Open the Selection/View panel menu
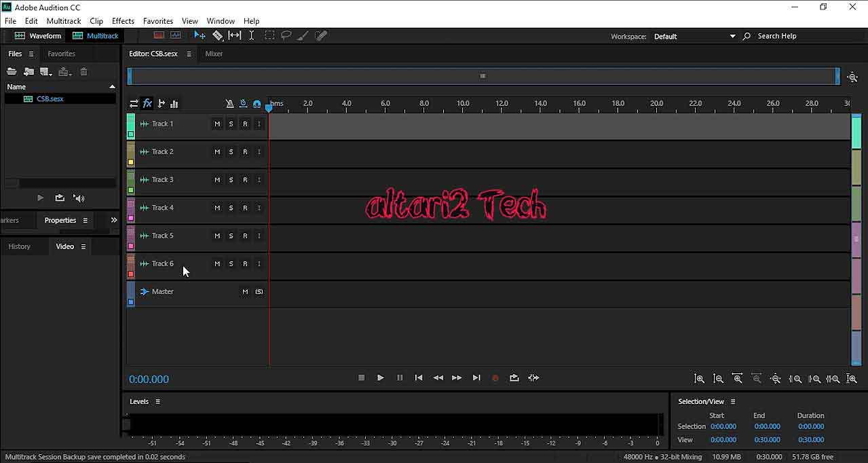The width and height of the screenshot is (868, 463). 733,401
